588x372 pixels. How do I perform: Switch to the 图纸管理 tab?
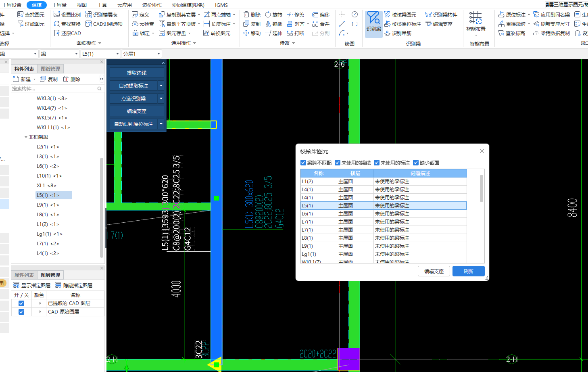click(x=50, y=69)
